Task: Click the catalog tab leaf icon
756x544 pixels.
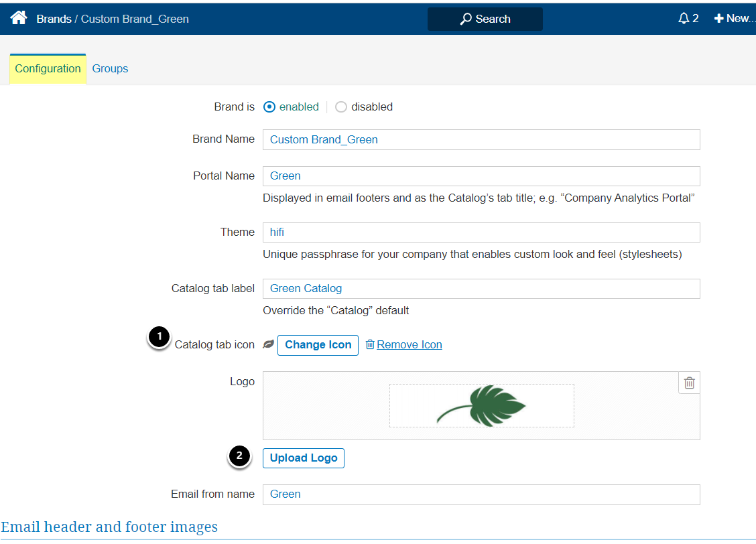Action: coord(269,344)
